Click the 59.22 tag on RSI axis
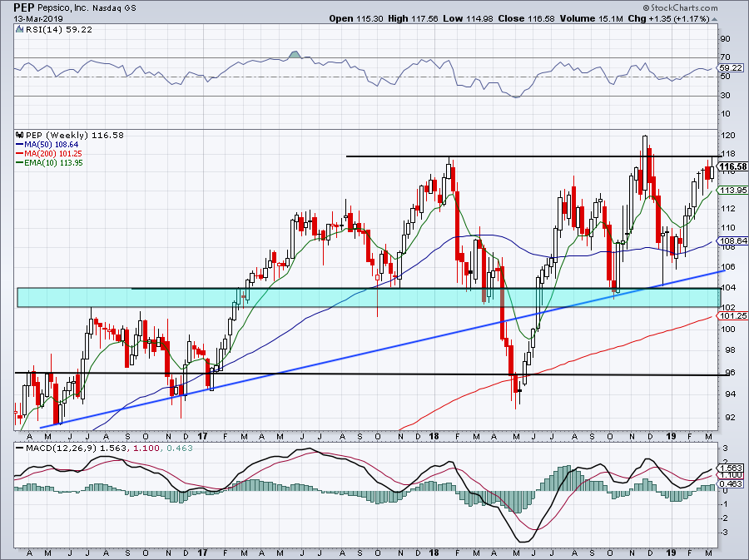The height and width of the screenshot is (560, 749). pyautogui.click(x=732, y=67)
